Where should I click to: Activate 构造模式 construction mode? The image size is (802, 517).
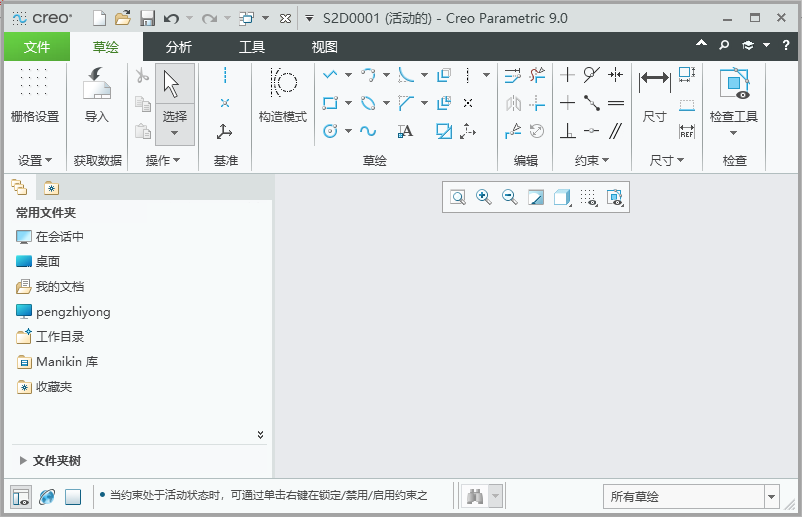point(282,95)
